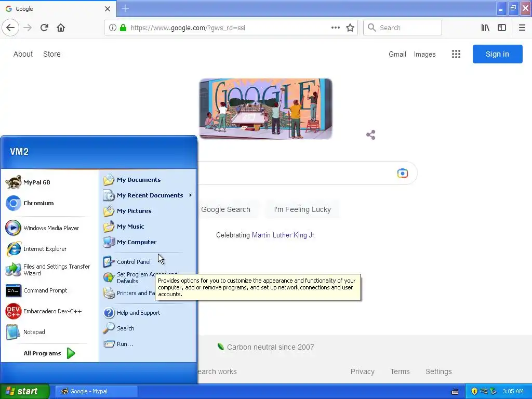532x399 pixels.
Task: Close the Google tab
Action: click(108, 9)
